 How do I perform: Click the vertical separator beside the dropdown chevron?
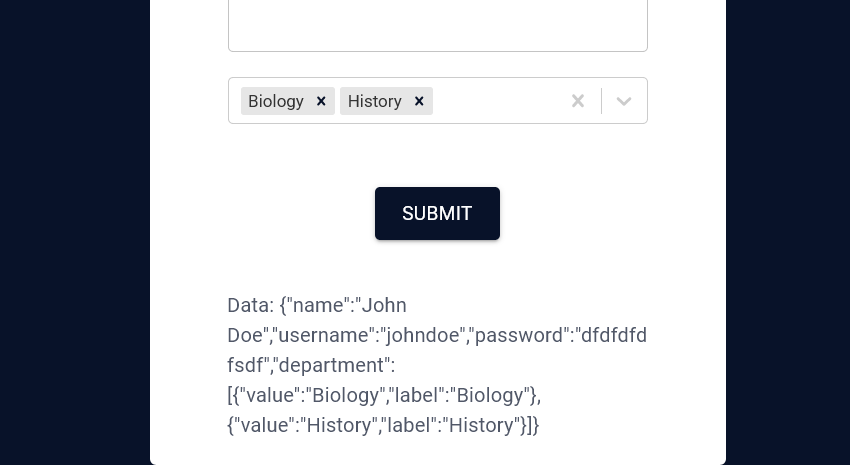tap(601, 101)
